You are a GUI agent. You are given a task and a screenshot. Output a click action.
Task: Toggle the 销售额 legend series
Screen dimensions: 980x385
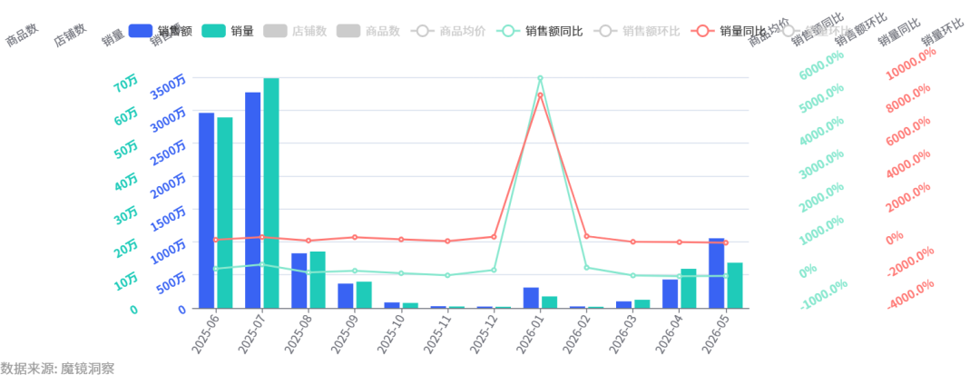(x=160, y=31)
